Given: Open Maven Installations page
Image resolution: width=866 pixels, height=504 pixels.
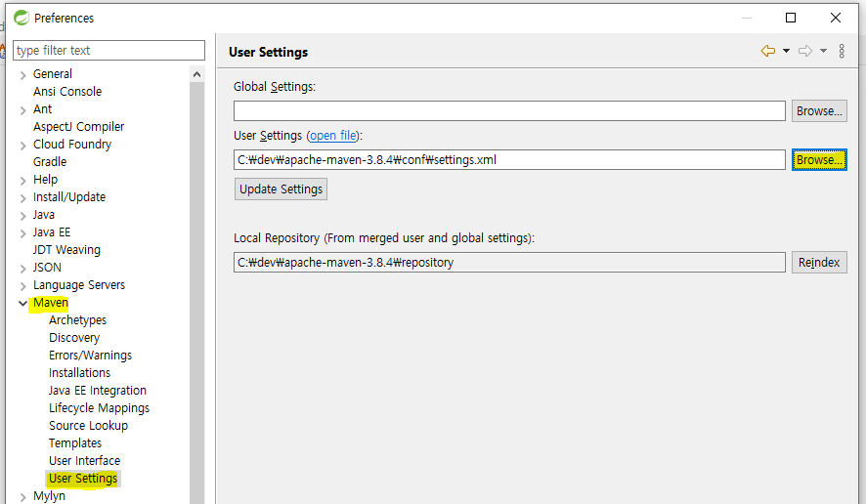Looking at the screenshot, I should (79, 372).
